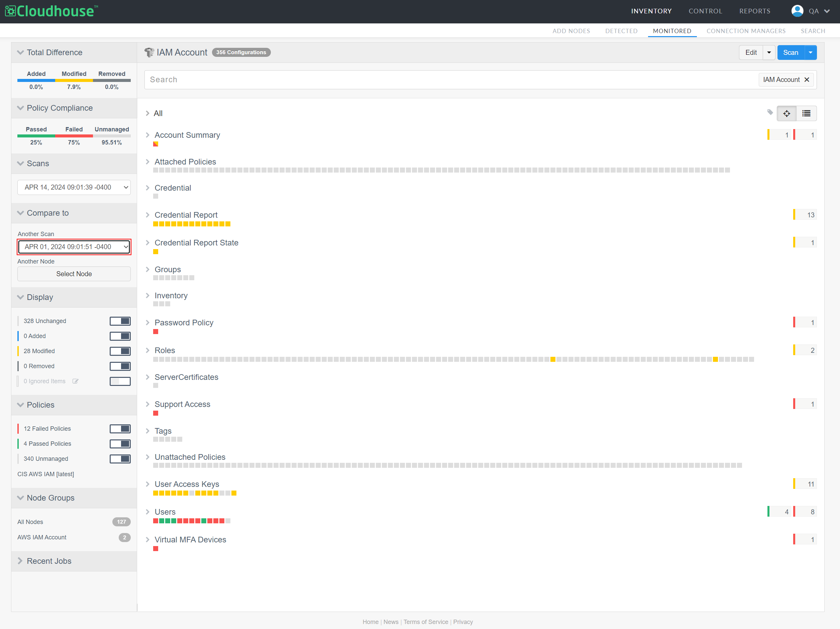This screenshot has height=629, width=840.
Task: Select the All Nodes group
Action: click(x=30, y=522)
